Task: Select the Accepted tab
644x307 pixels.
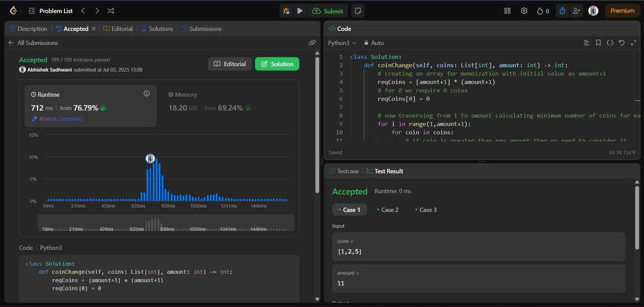Action: tap(72, 29)
